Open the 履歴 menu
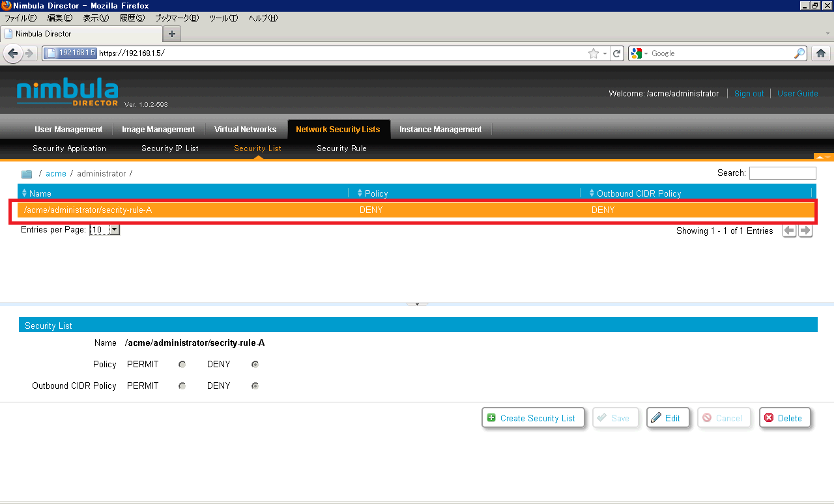The image size is (834, 504). click(132, 18)
